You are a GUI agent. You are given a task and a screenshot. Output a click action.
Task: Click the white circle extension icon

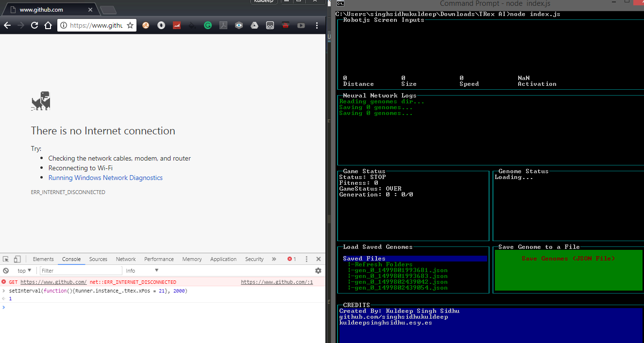(161, 25)
